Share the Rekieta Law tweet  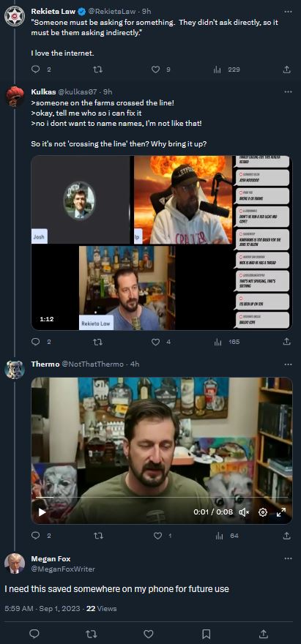pos(287,70)
